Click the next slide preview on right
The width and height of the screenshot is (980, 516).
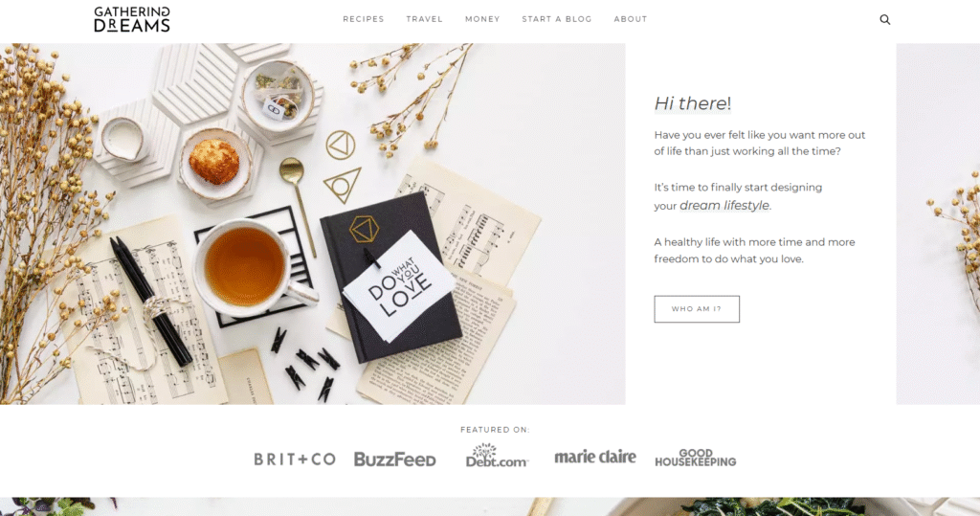[938, 224]
